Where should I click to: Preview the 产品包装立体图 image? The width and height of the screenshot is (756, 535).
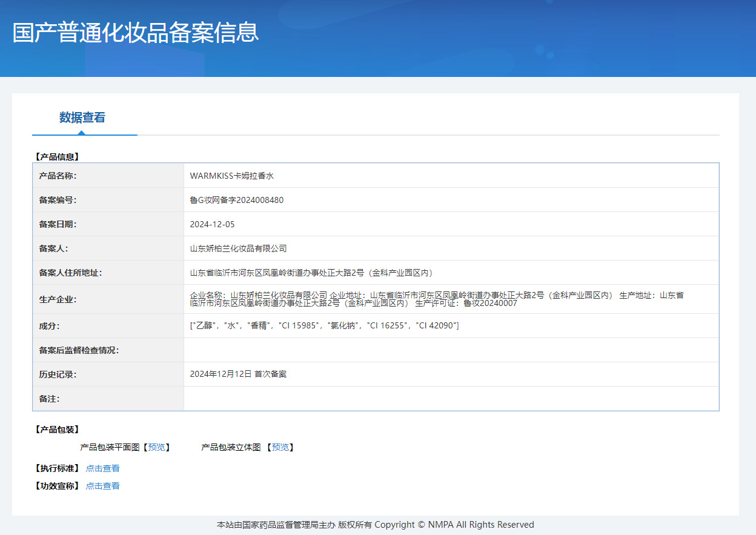point(280,447)
